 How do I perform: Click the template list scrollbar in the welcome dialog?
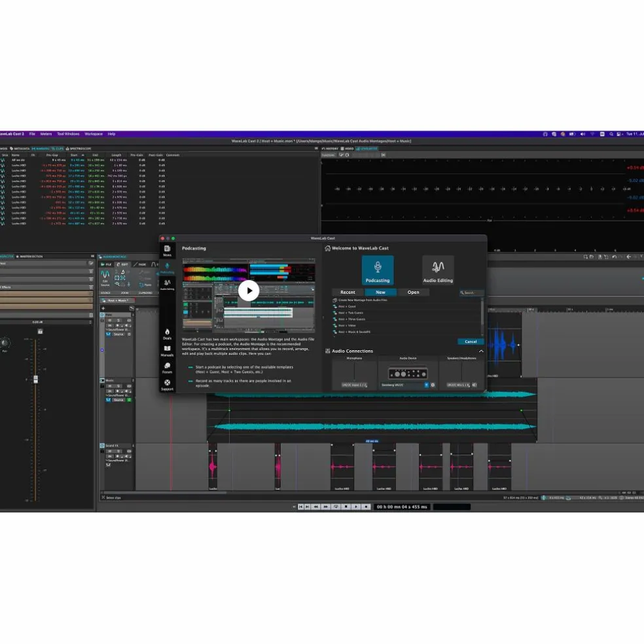click(482, 312)
